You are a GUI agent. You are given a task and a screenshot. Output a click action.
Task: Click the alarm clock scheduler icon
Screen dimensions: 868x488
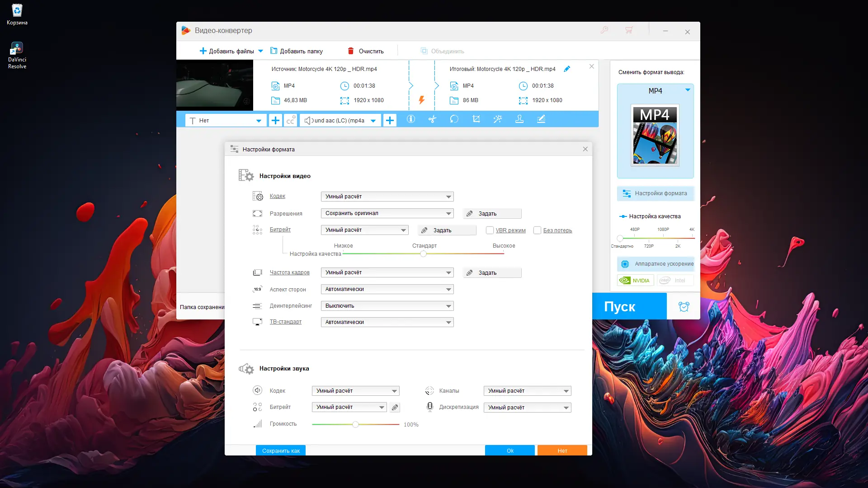[684, 307]
